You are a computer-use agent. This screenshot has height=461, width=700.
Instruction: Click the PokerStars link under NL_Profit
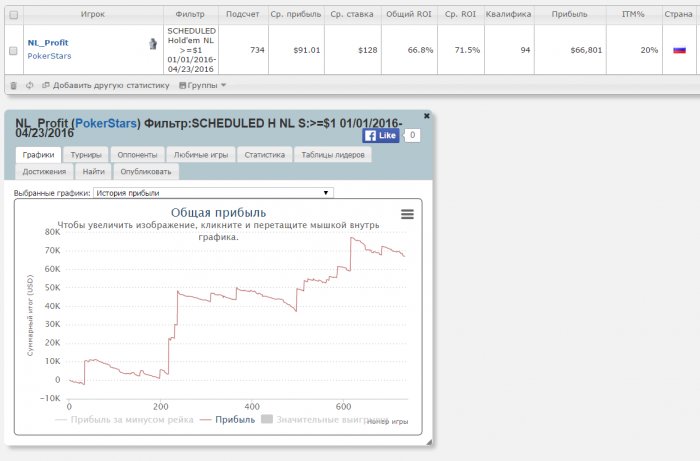pyautogui.click(x=49, y=56)
